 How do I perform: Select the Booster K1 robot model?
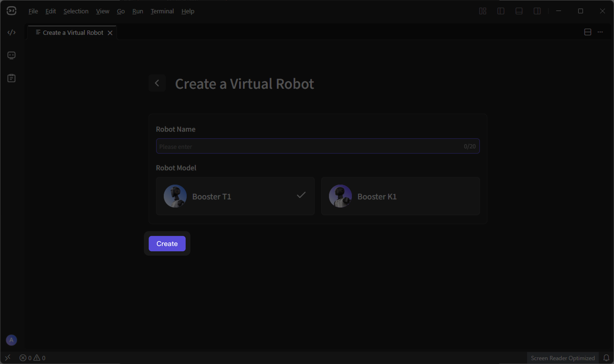400,196
